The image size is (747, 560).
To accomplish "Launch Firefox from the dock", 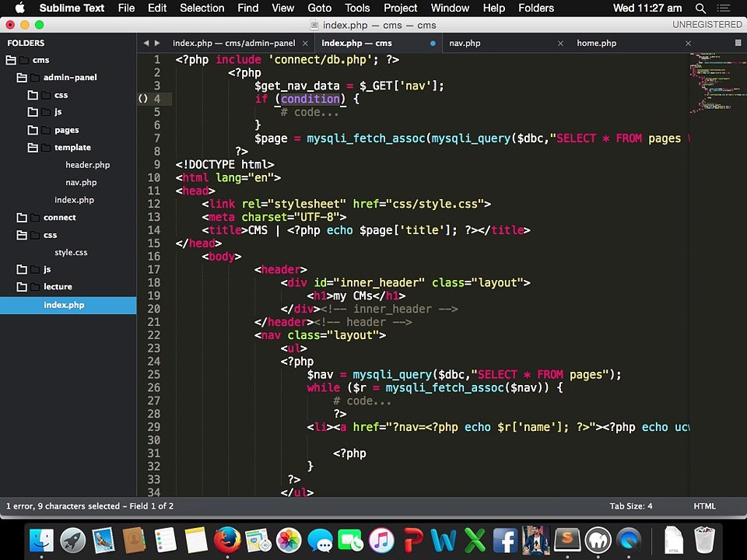I will click(227, 541).
